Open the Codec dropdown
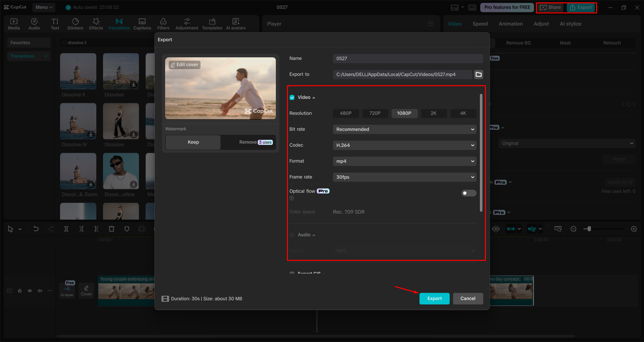This screenshot has height=342, width=644. coord(404,145)
